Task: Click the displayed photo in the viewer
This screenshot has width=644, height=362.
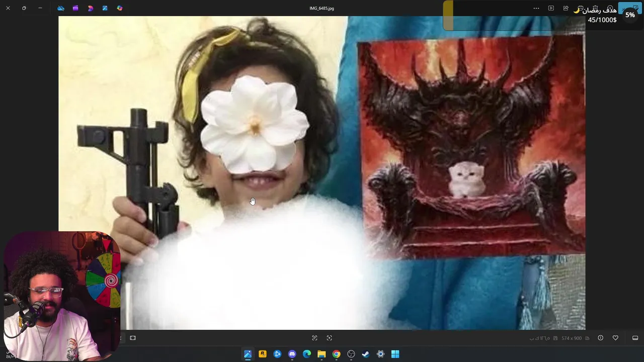Action: (322, 173)
